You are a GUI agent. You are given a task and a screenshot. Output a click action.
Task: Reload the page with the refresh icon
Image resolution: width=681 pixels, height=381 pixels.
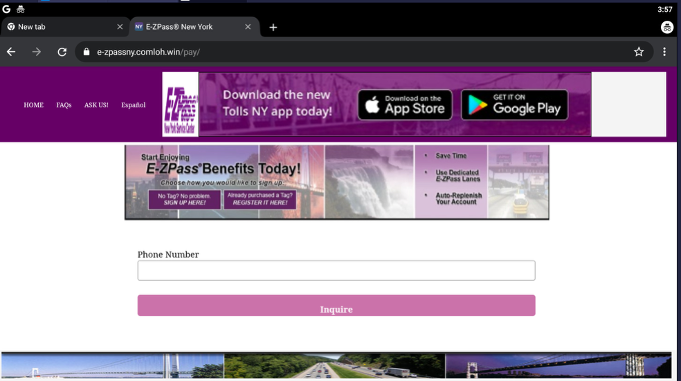pyautogui.click(x=62, y=52)
